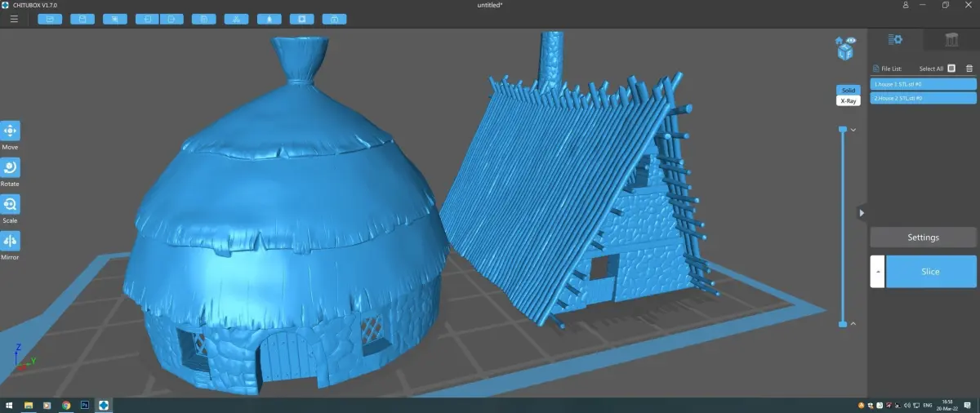Viewport: 980px width, 413px height.
Task: Click layer slider down chevron at bottom
Action: 853,324
